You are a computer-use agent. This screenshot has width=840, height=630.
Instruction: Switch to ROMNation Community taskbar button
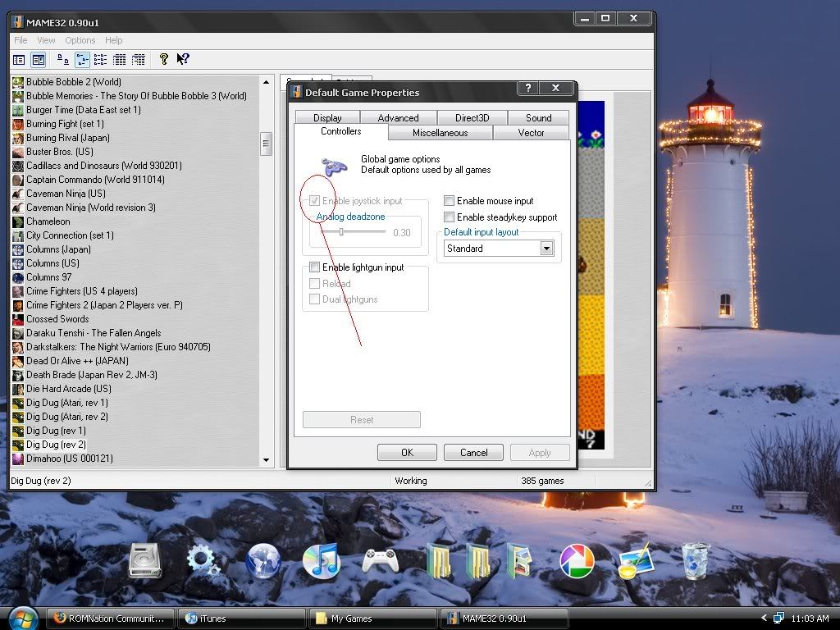pos(110,619)
